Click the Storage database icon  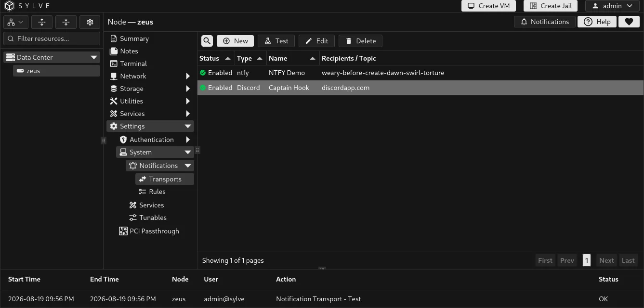click(114, 89)
